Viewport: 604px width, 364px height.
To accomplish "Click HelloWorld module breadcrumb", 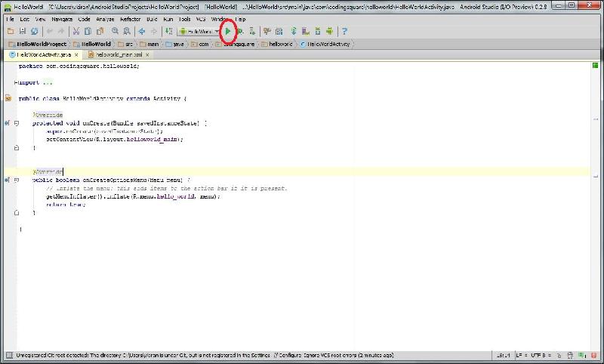I will 92,44.
